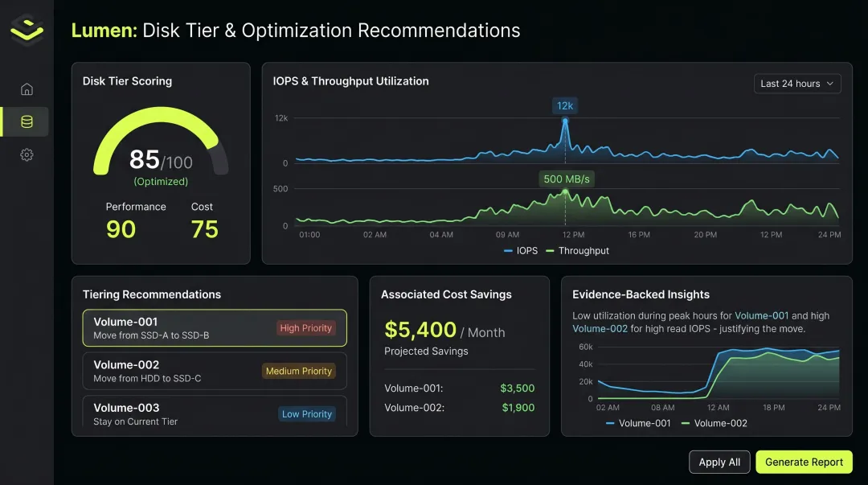Image resolution: width=868 pixels, height=485 pixels.
Task: Click the Volume-001 $3,500 savings amount
Action: click(517, 388)
